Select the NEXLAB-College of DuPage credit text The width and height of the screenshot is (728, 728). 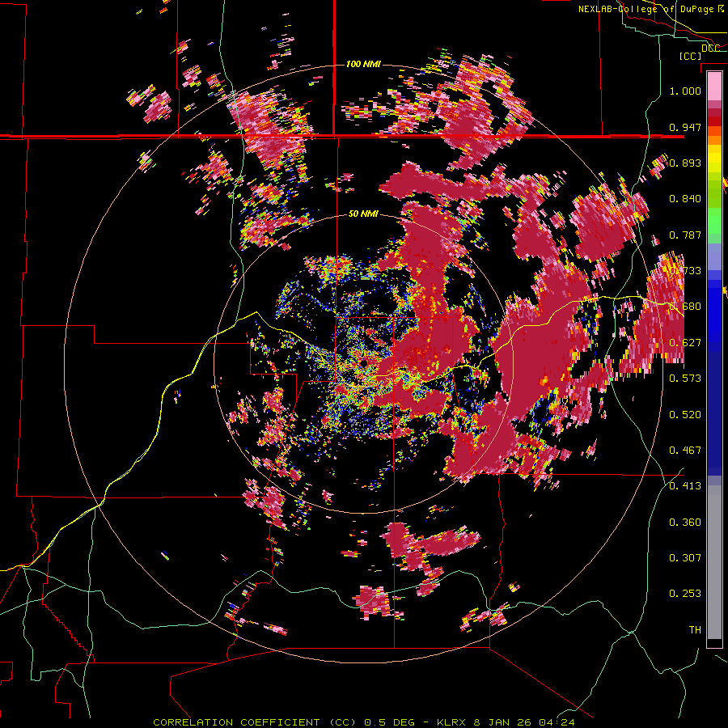pos(650,9)
